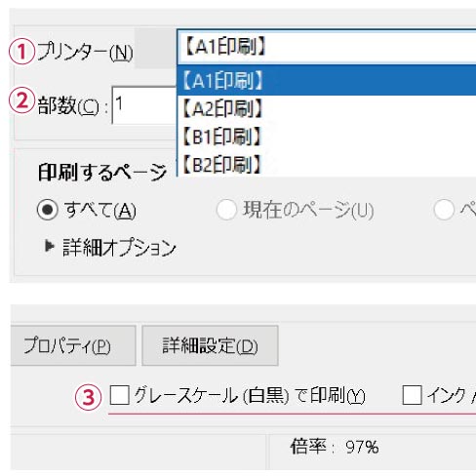Screen dimensions: 476x476
Task: Choose 【A2印刷】 from printer list
Action: click(x=327, y=108)
